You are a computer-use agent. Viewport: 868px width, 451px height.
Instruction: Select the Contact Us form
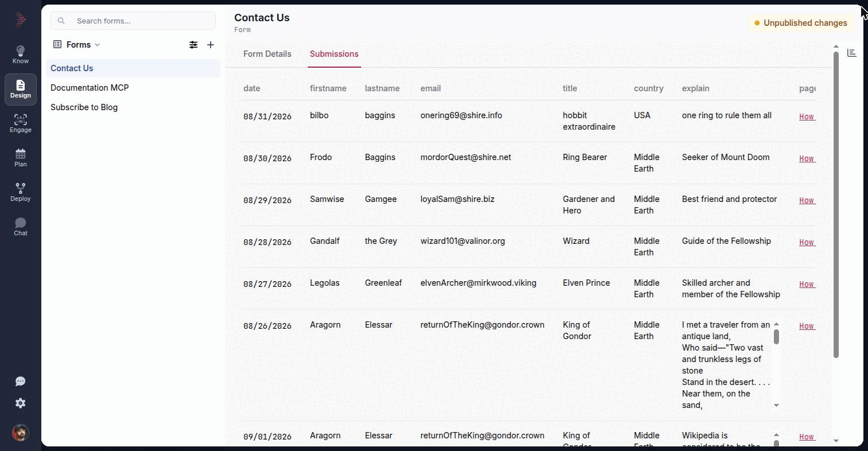(x=133, y=68)
